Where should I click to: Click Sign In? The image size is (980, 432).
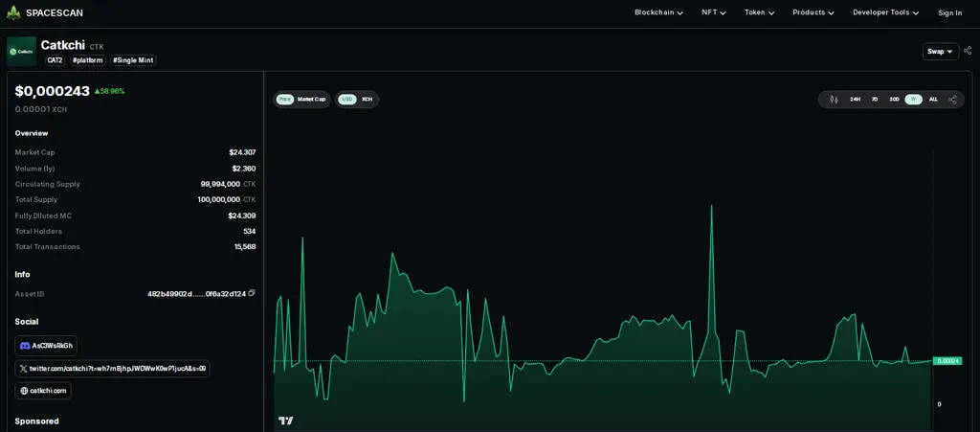(x=950, y=12)
